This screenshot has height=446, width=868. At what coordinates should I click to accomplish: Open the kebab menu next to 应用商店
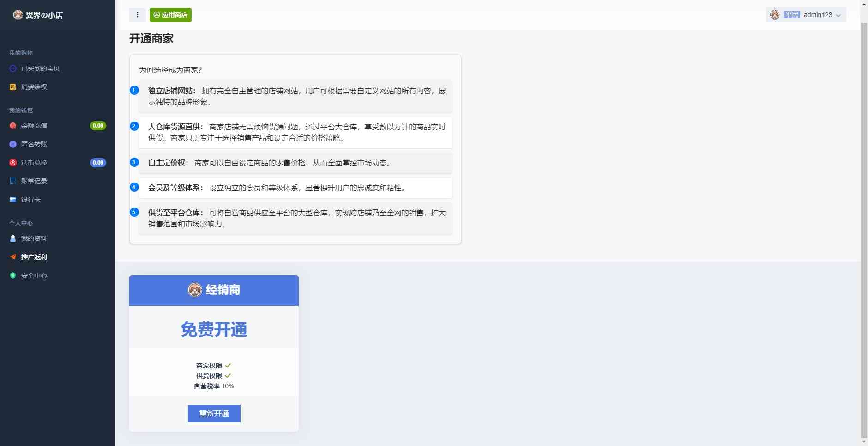click(137, 15)
